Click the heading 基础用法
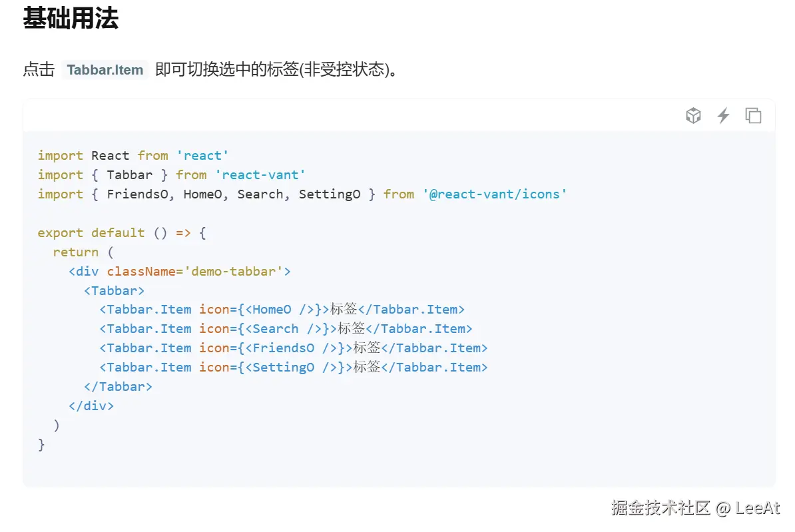The width and height of the screenshot is (795, 532). pos(71,18)
